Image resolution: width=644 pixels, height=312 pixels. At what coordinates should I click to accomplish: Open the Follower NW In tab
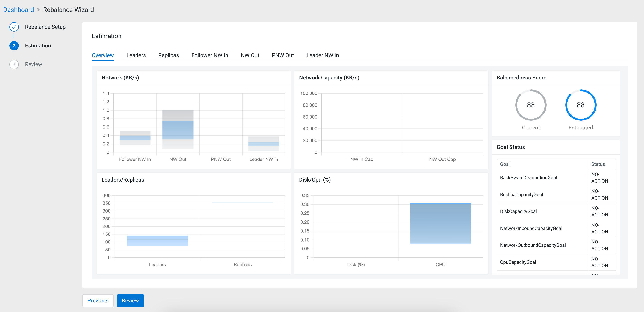(210, 55)
